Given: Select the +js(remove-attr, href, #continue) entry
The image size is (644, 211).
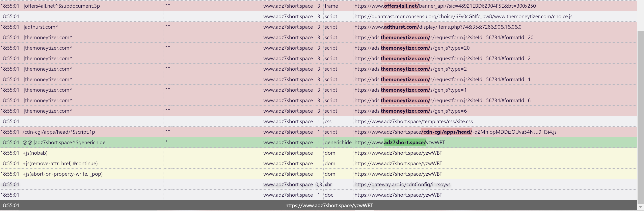Looking at the screenshot, I should [60, 164].
